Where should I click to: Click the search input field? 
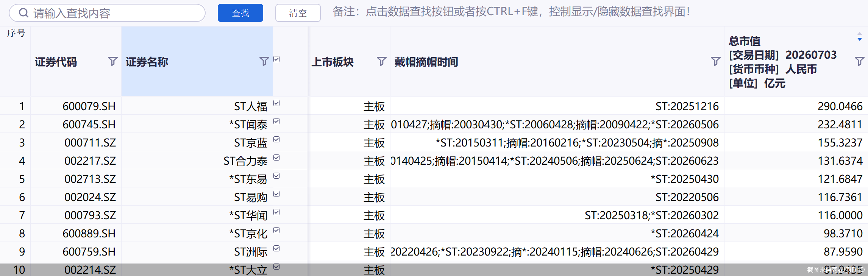coord(107,13)
